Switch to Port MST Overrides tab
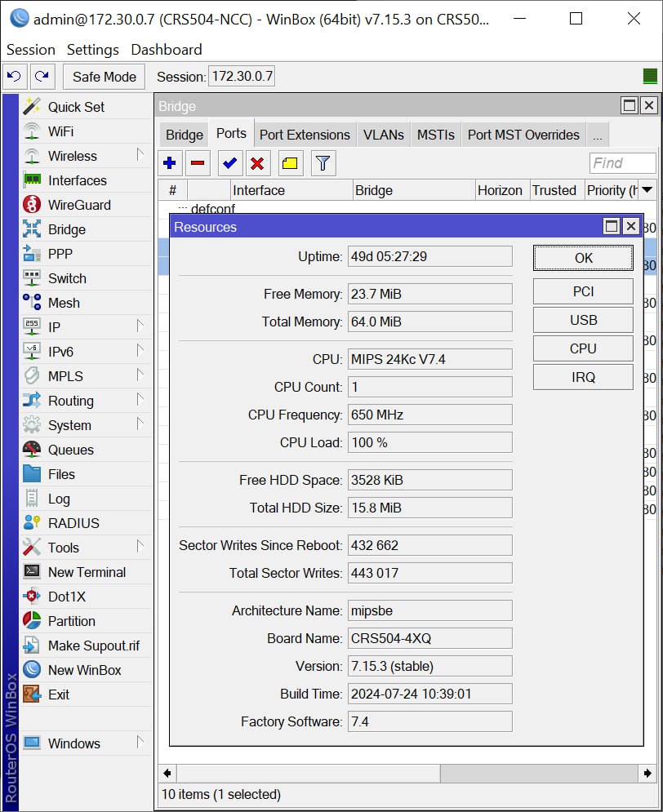 [x=523, y=135]
